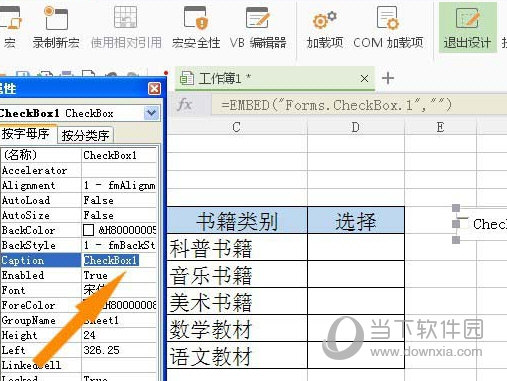This screenshot has height=381, width=507.
Task: Select the GroupName property name
Action: point(41,320)
